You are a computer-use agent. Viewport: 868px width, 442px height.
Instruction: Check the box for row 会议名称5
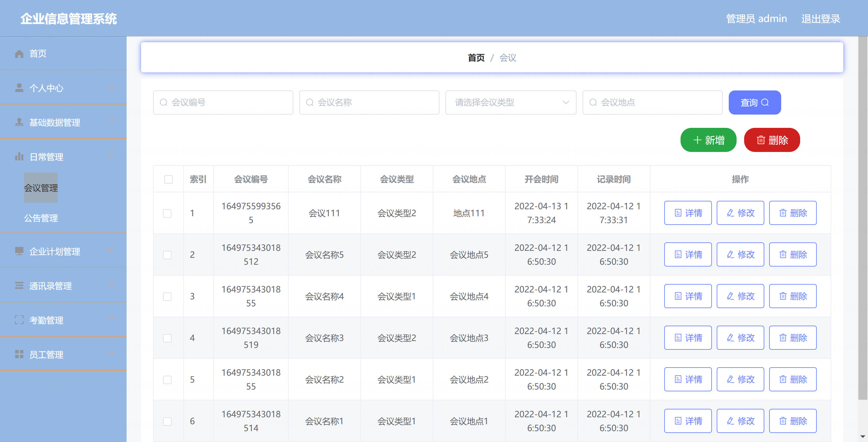point(168,254)
